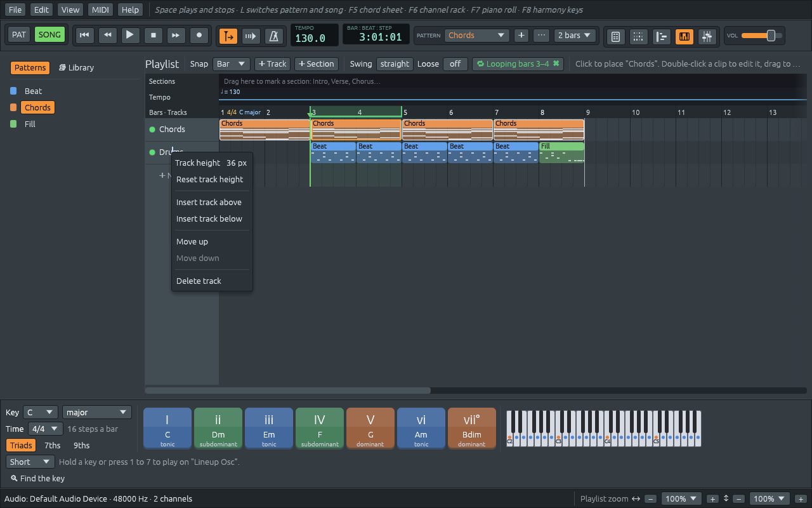Toggle the Loose 'off' button
Image resolution: width=812 pixels, height=508 pixels.
(455, 64)
